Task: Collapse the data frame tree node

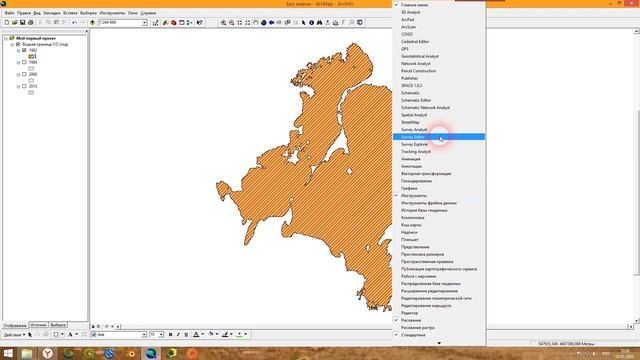Action: [x=6, y=38]
